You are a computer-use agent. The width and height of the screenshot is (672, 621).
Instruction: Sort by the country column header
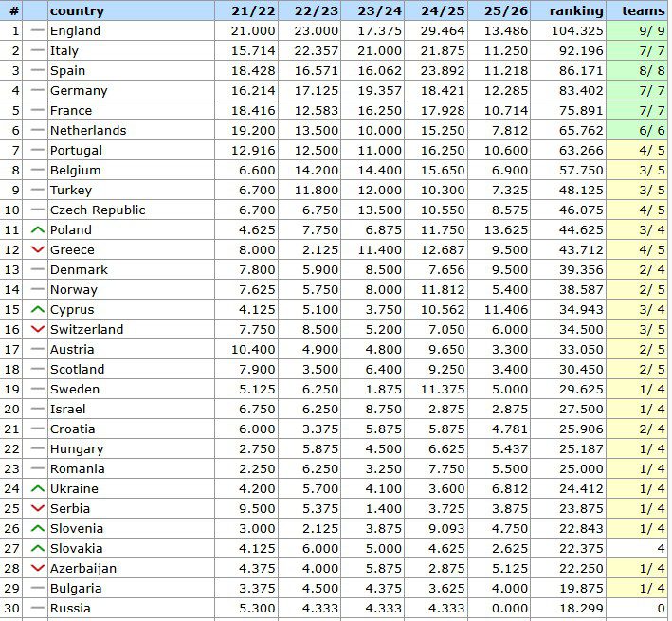click(77, 10)
